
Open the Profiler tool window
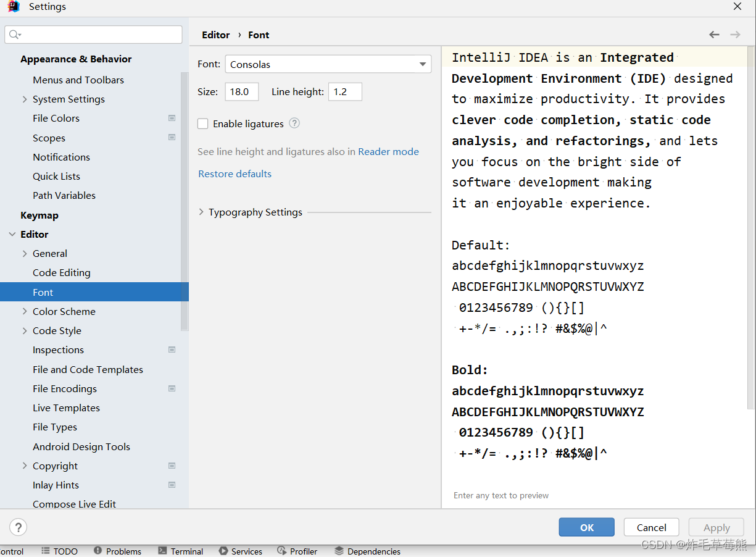[x=297, y=551]
